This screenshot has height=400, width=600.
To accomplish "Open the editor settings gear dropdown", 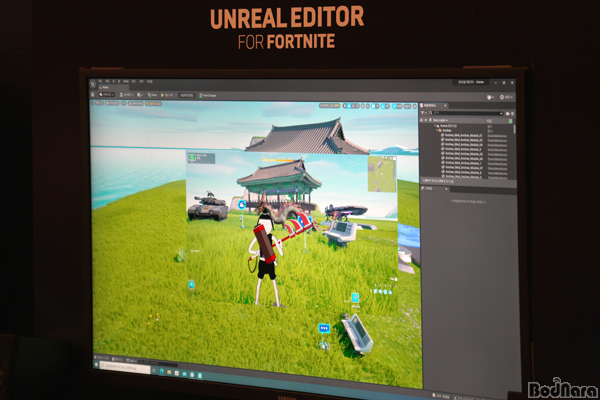I will (506, 97).
